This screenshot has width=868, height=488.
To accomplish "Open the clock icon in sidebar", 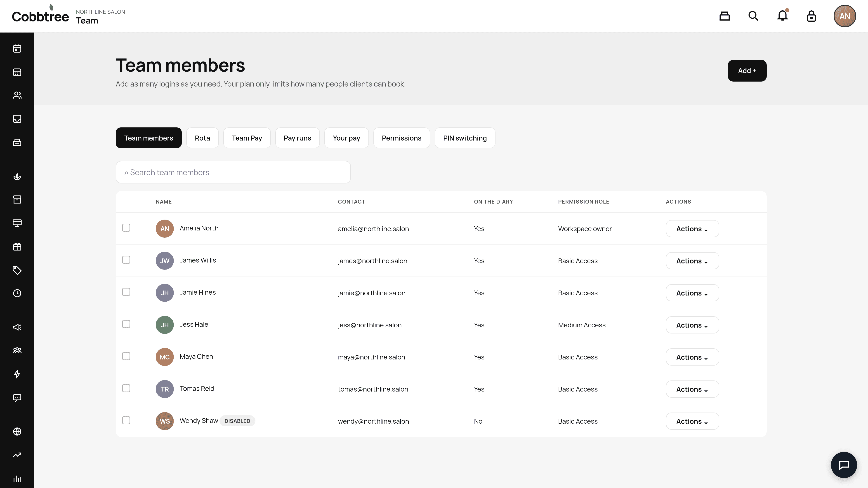I will [x=17, y=293].
